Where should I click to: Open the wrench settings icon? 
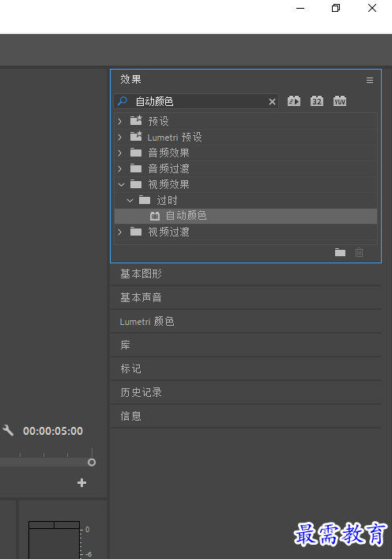click(8, 430)
